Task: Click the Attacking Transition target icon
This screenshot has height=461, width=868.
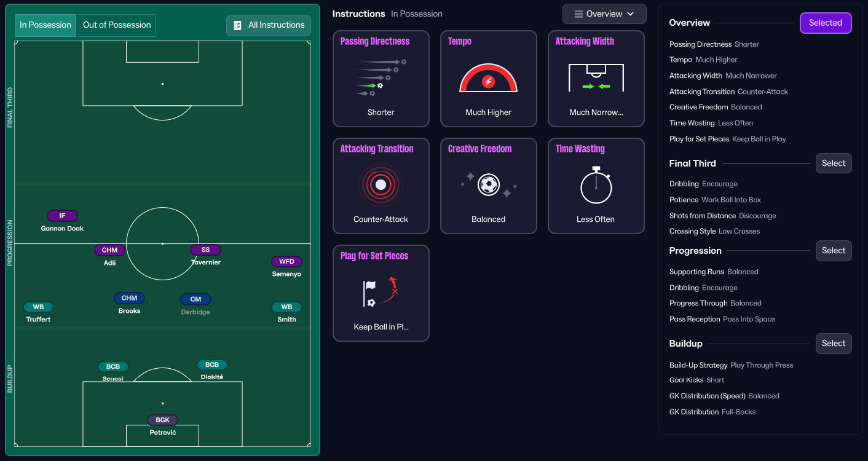Action: (381, 184)
